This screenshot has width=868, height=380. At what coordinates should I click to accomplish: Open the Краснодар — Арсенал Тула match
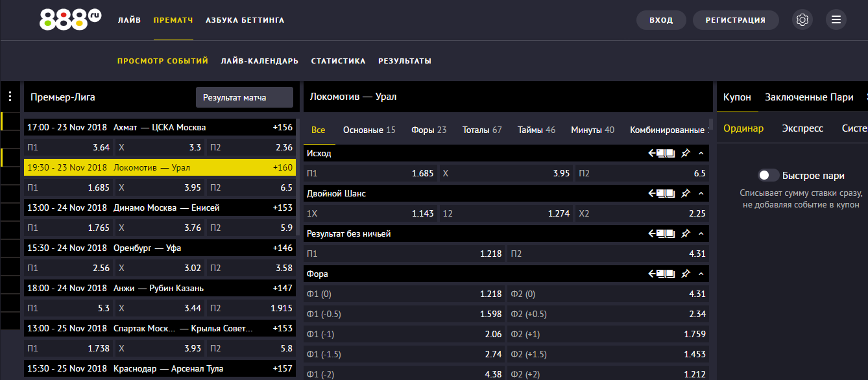pyautogui.click(x=160, y=369)
